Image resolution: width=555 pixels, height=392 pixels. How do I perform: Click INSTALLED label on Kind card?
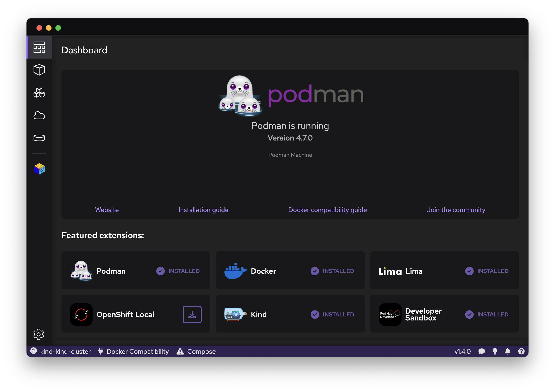click(338, 315)
